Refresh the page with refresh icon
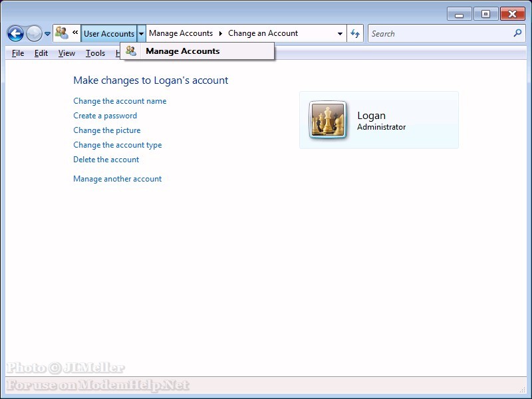 click(x=355, y=34)
